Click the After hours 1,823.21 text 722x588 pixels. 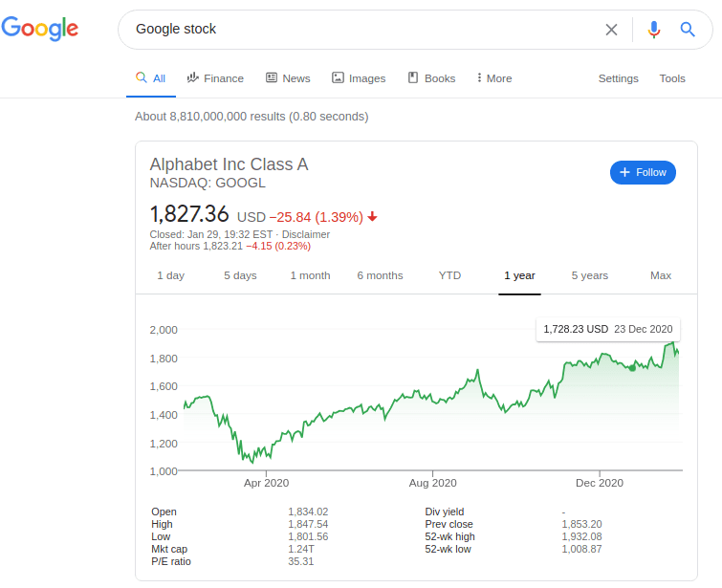click(196, 247)
